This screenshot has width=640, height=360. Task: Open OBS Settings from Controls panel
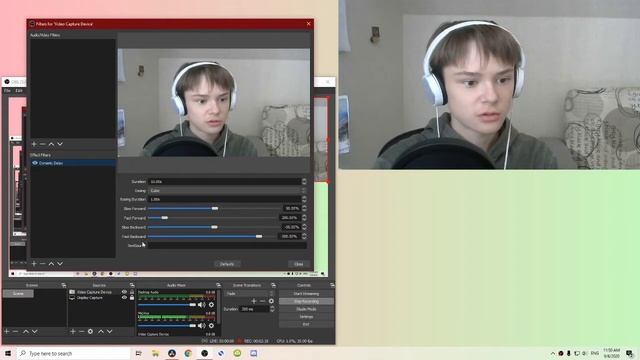(306, 317)
